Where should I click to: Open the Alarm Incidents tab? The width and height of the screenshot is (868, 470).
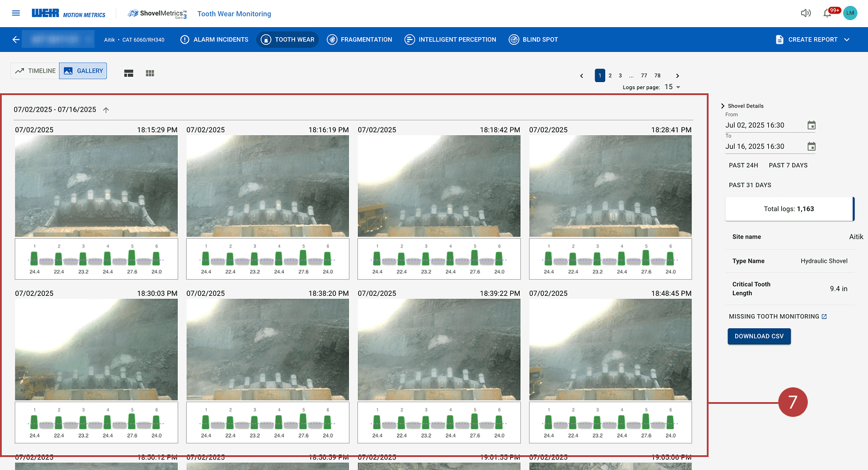point(214,40)
